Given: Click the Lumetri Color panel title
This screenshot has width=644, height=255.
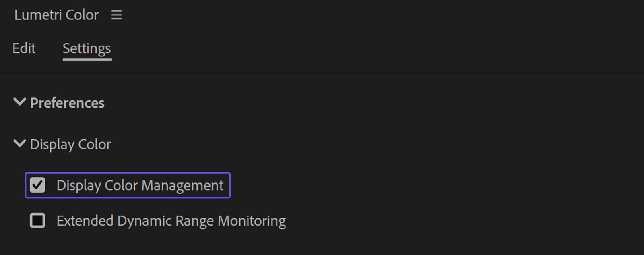Looking at the screenshot, I should point(56,15).
